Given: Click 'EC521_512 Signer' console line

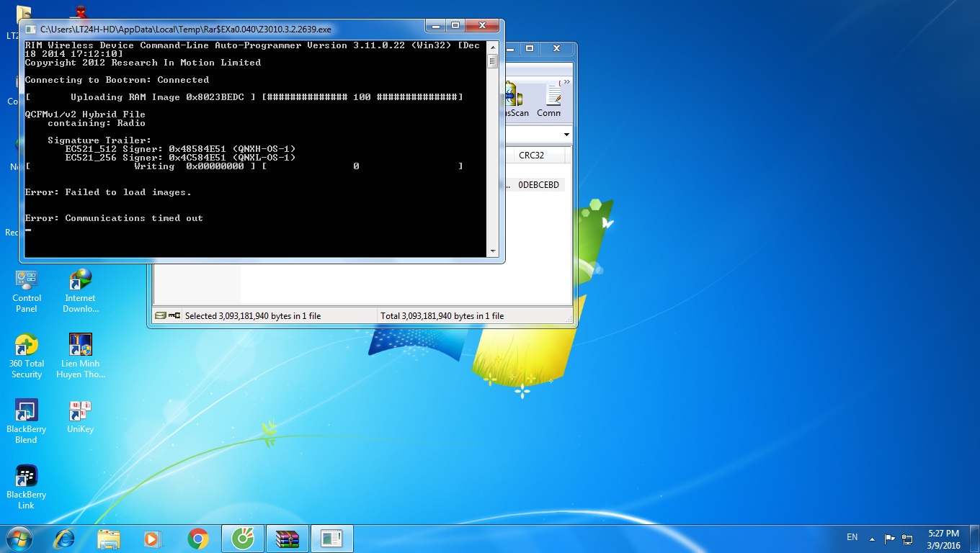Looking at the screenshot, I should tap(180, 149).
